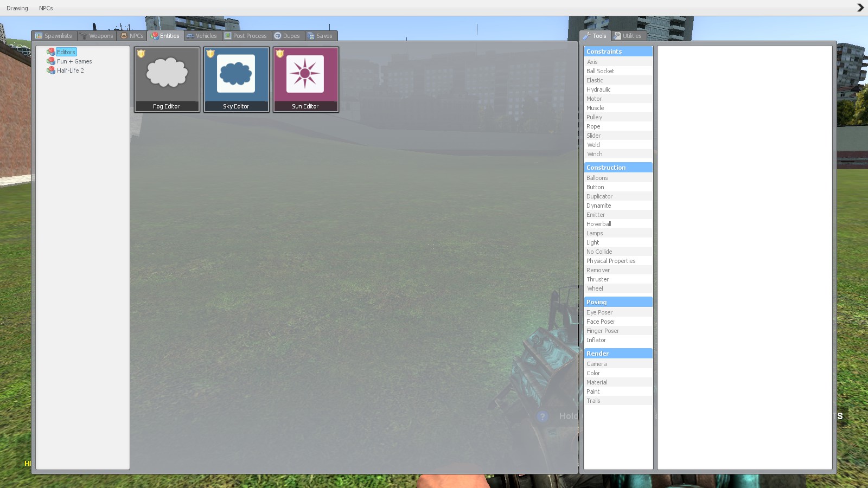Click the Vehicles tab car icon
868x488 pixels.
(x=190, y=36)
